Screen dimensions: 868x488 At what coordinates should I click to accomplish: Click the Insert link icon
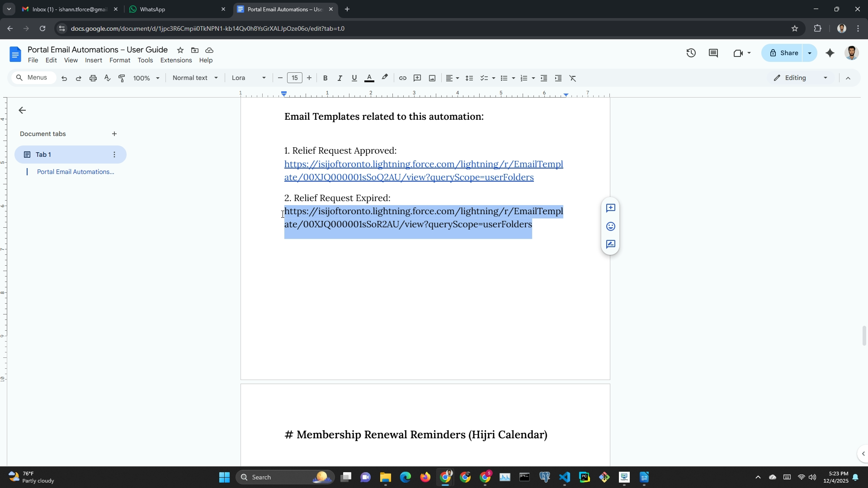point(402,78)
